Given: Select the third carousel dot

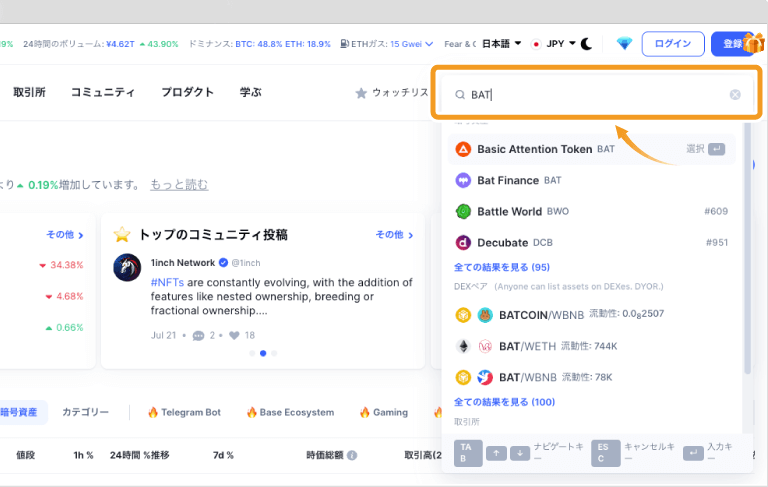Looking at the screenshot, I should pos(274,353).
